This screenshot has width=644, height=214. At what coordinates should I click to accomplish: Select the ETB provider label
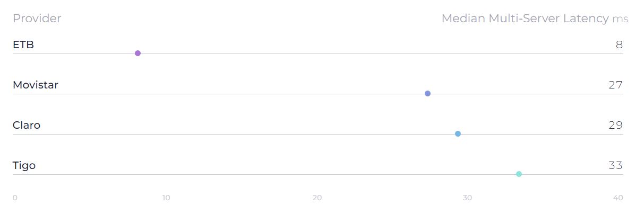click(x=23, y=44)
